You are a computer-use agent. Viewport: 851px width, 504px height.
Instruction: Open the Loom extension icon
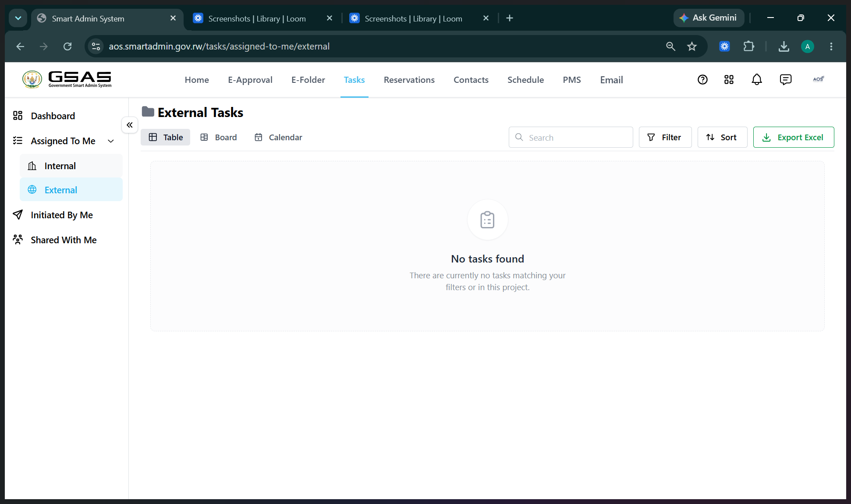725,46
